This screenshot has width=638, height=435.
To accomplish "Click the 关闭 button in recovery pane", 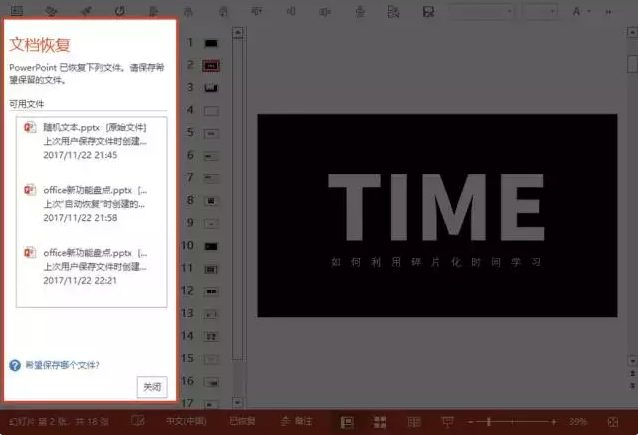I will coord(151,387).
